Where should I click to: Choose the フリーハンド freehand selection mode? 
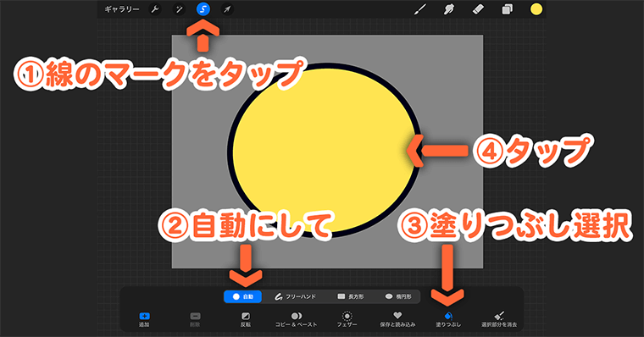(x=295, y=296)
